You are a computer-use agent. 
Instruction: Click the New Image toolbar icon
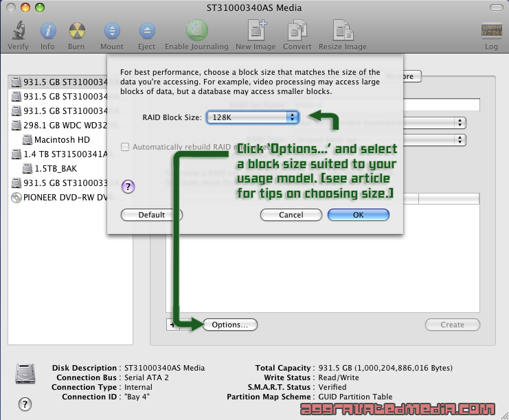[x=256, y=30]
